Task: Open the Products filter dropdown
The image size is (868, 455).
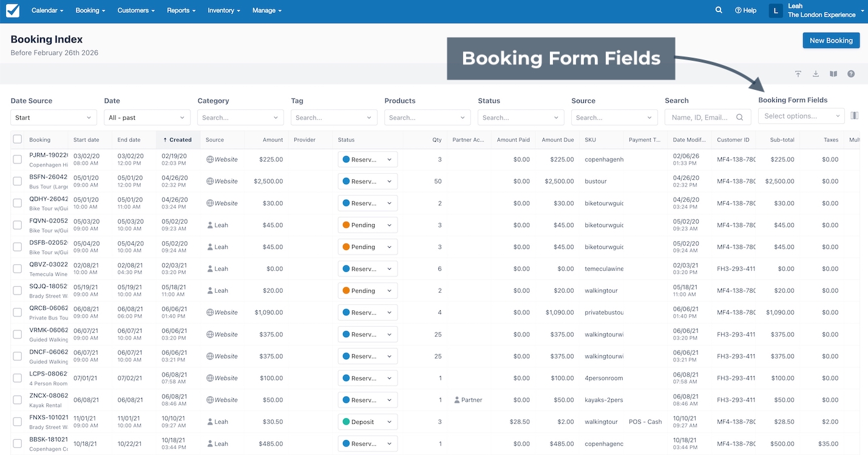Action: coord(427,117)
